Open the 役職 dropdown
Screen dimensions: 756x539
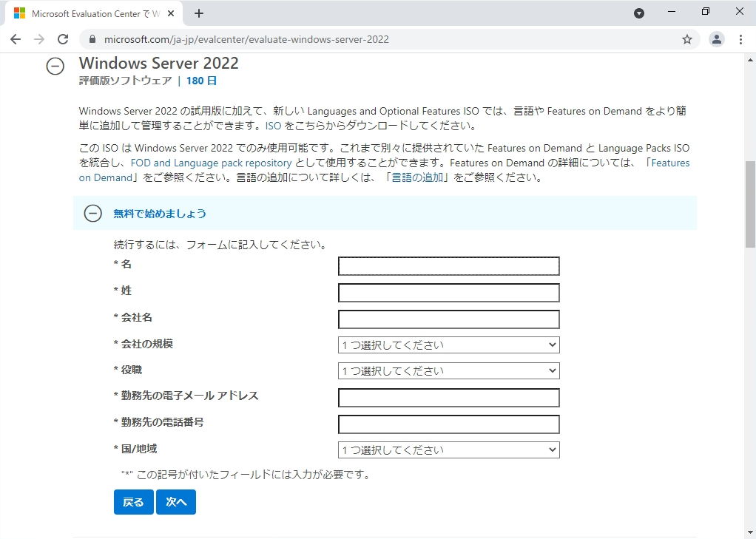(x=448, y=370)
